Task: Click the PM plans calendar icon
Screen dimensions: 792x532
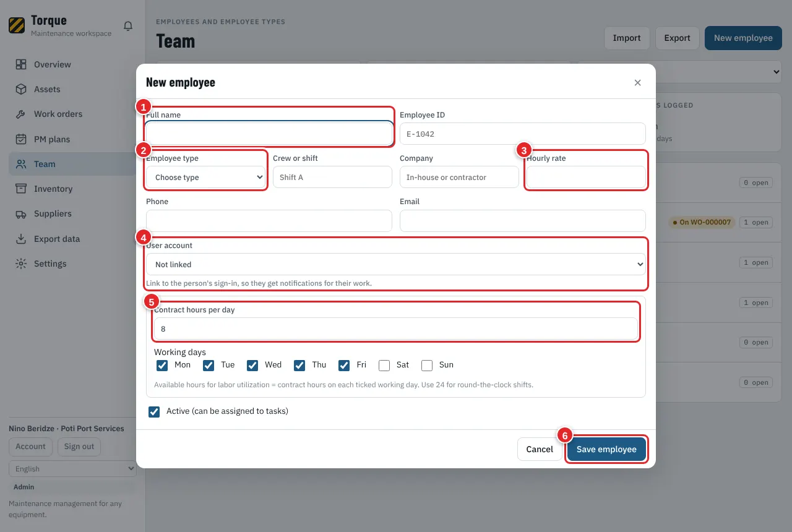Action: [21, 139]
